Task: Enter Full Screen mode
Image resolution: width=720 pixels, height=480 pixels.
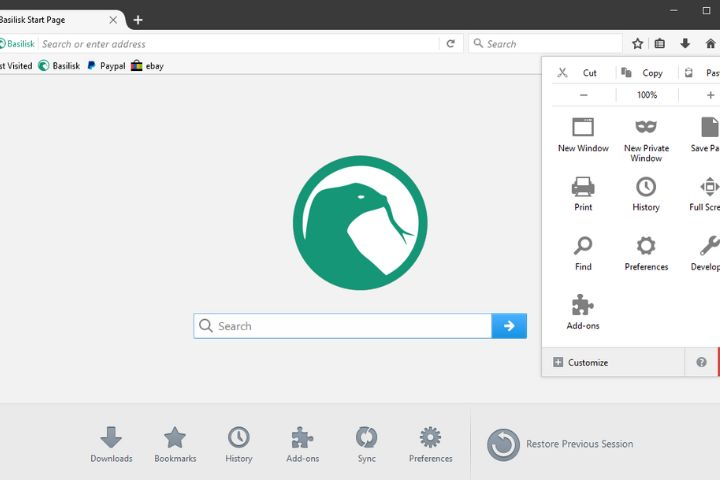Action: [707, 194]
